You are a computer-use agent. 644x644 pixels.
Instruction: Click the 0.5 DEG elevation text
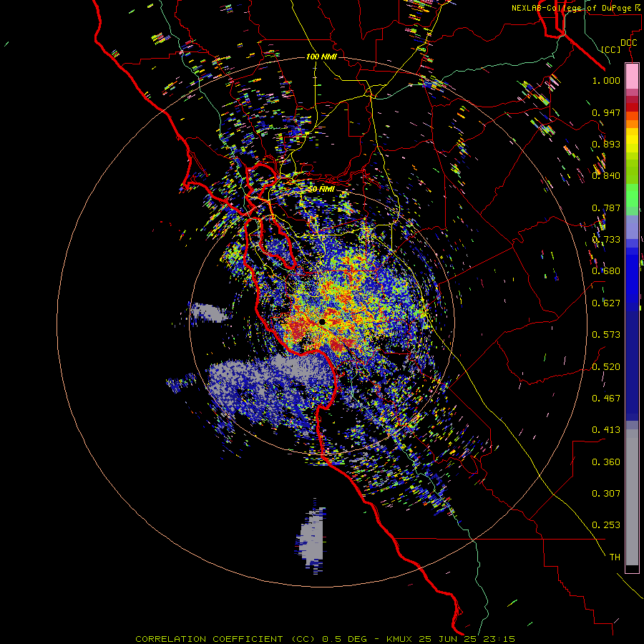(x=344, y=639)
